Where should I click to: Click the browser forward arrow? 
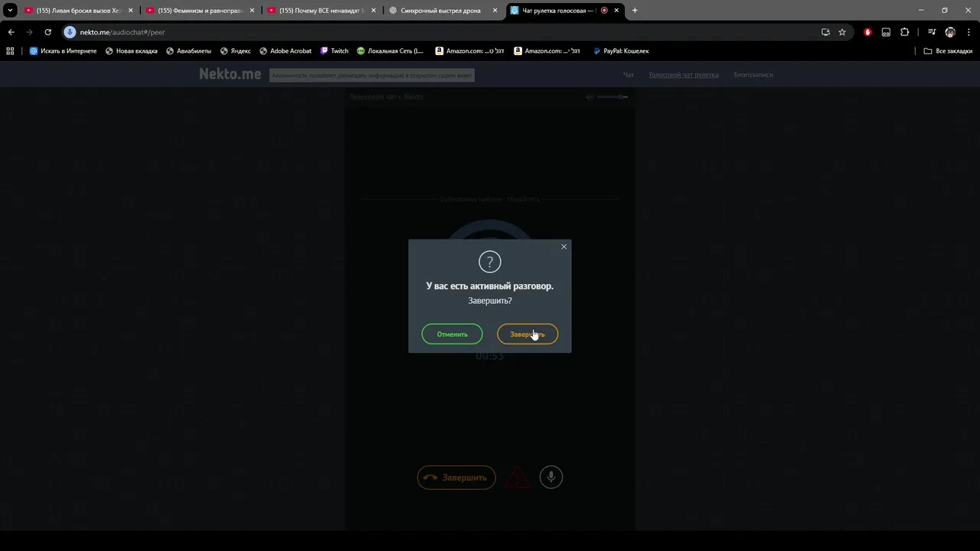(x=29, y=32)
